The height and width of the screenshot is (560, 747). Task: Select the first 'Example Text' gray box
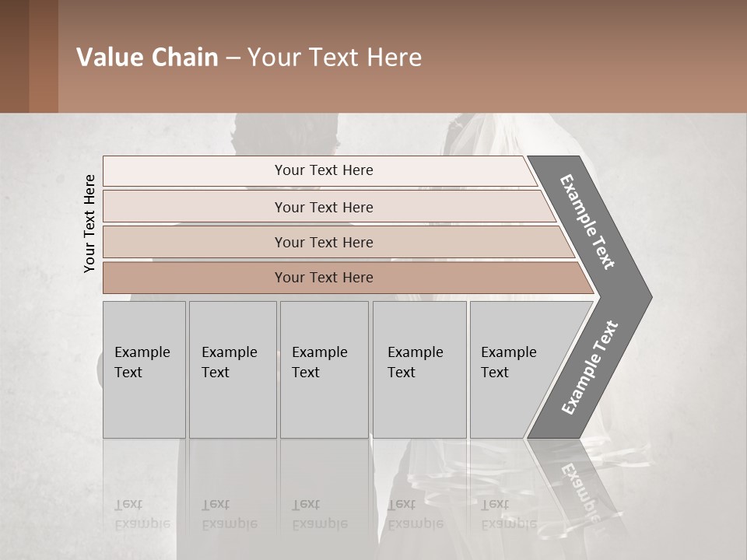click(144, 369)
